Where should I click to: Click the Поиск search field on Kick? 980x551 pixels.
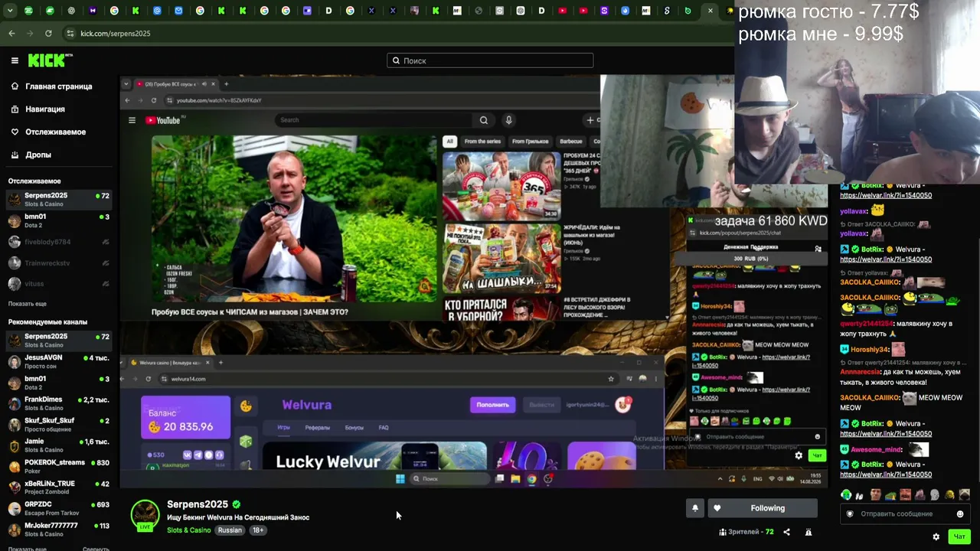(x=490, y=60)
